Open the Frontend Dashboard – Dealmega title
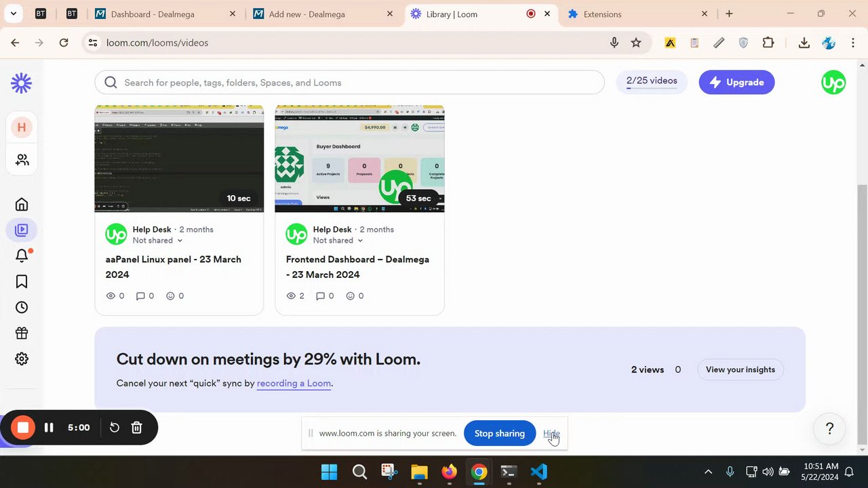The width and height of the screenshot is (868, 488). (357, 267)
